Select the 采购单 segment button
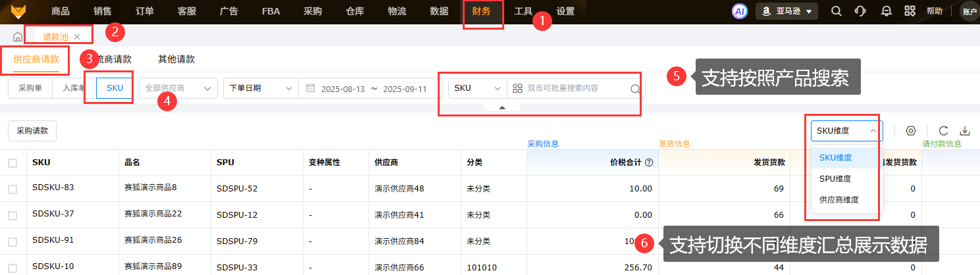Image resolution: width=980 pixels, height=275 pixels. (30, 88)
